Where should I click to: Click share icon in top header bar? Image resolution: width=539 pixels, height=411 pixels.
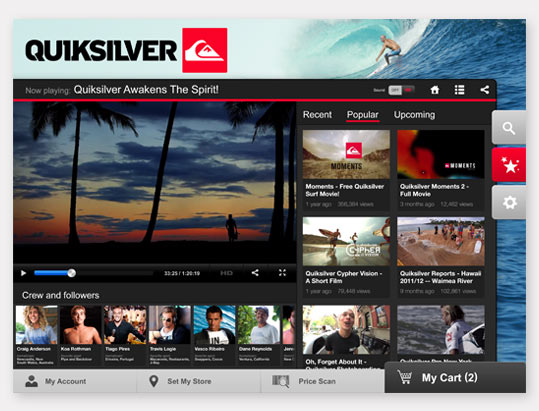(485, 90)
